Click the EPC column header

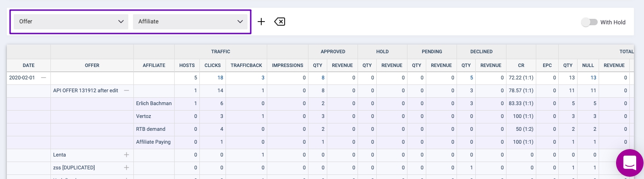547,66
